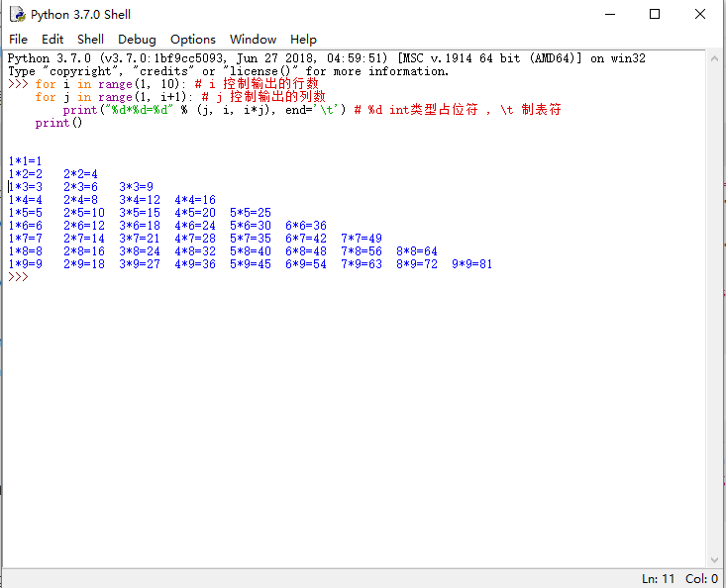Click the Python version banner line
This screenshot has width=726, height=588.
click(x=327, y=58)
